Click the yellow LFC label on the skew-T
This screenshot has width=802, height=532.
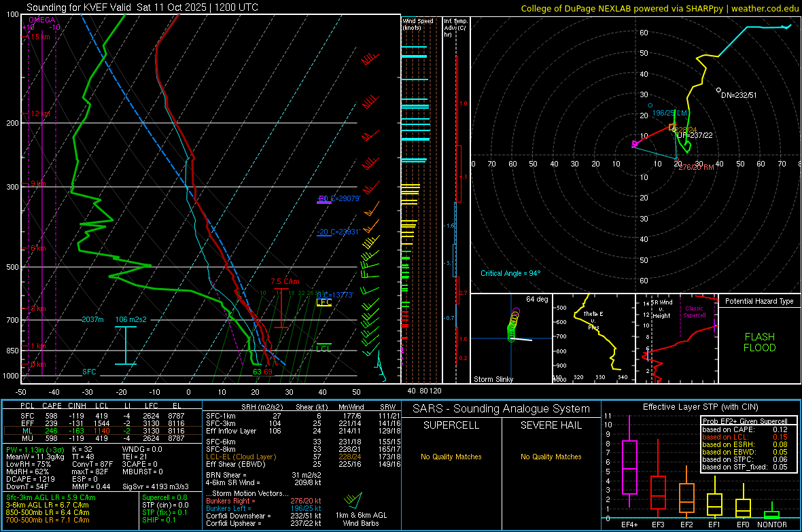pyautogui.click(x=324, y=303)
